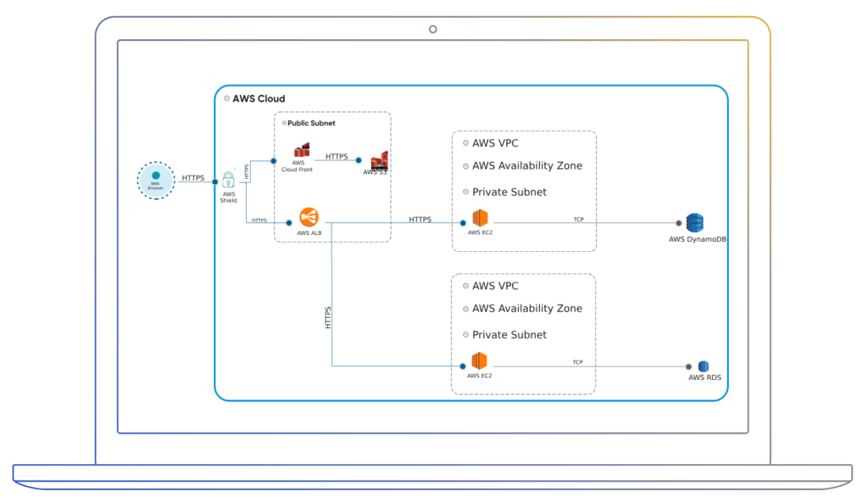Click the "AWS RDS" label

(704, 377)
